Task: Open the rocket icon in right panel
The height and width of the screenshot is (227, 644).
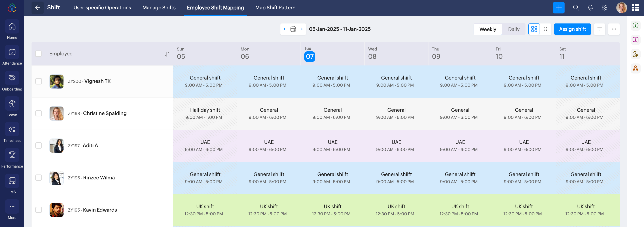Action: tap(635, 68)
